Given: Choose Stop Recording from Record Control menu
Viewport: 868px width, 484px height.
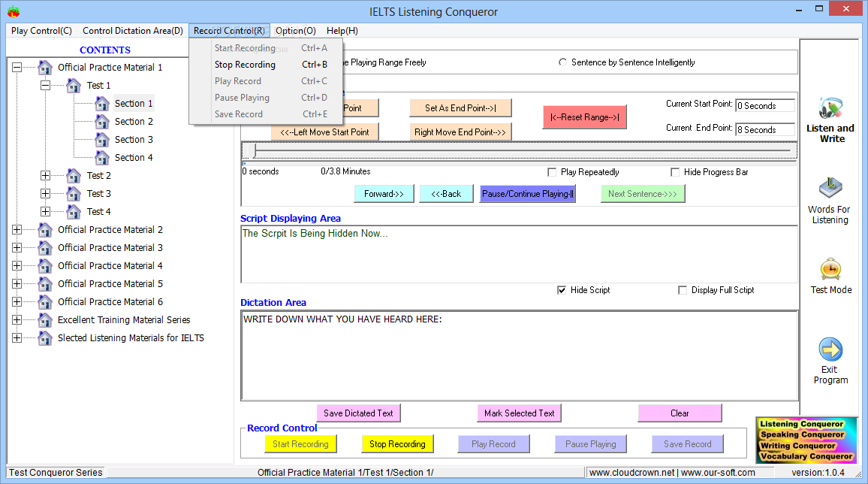Looking at the screenshot, I should [266, 65].
